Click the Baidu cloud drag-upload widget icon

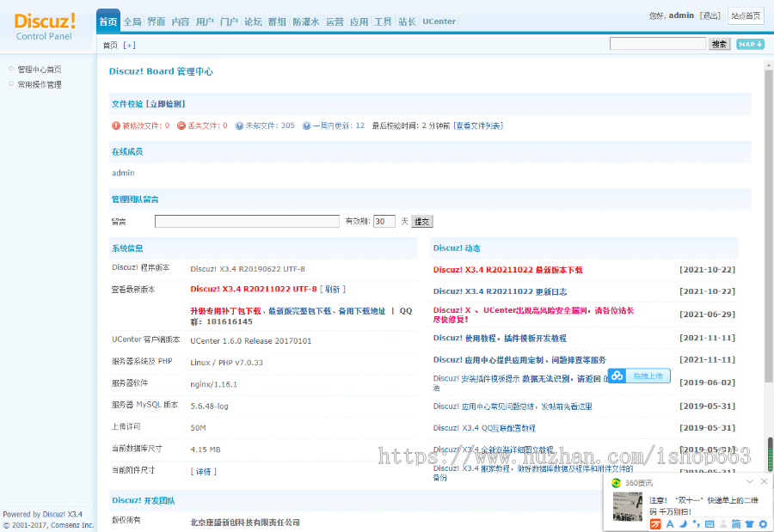[x=617, y=376]
